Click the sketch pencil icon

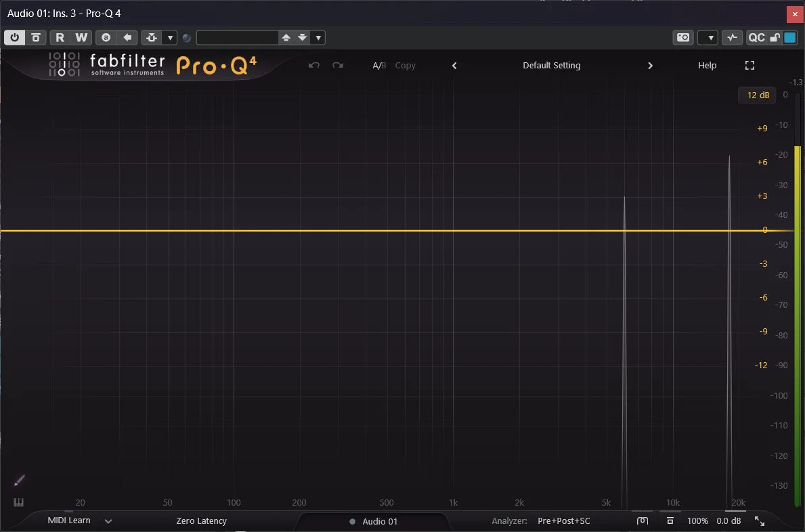click(19, 480)
